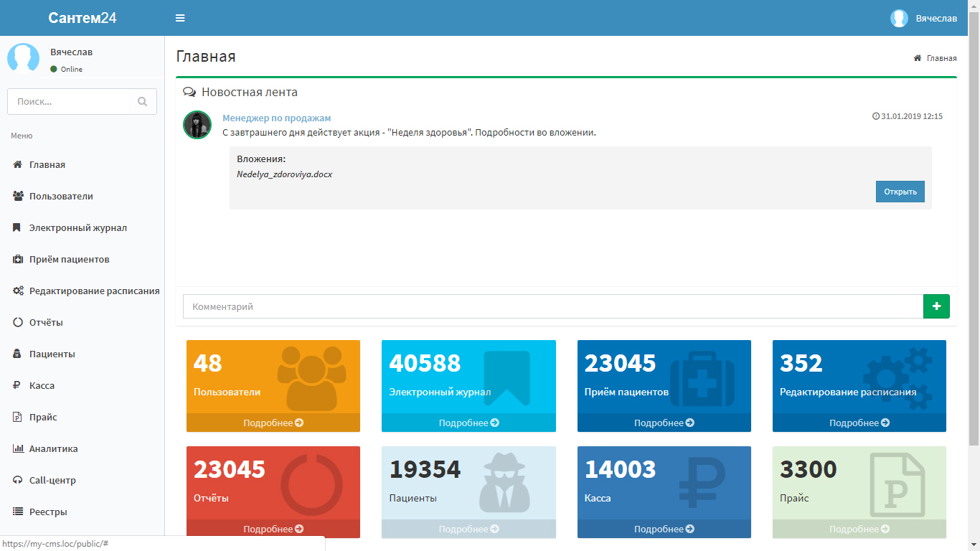Click Подробнее on the Отчёты card
This screenshot has width=980, height=551.
(x=273, y=529)
